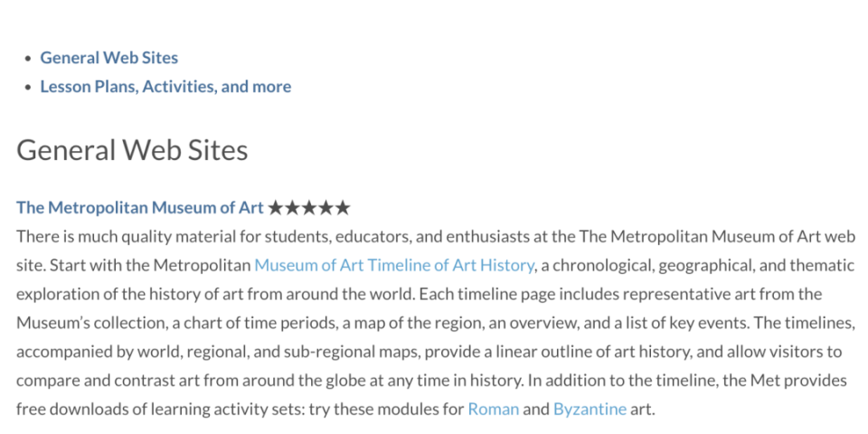Click the fourth rating star
Viewport: 868px width, 434px height.
click(x=325, y=208)
